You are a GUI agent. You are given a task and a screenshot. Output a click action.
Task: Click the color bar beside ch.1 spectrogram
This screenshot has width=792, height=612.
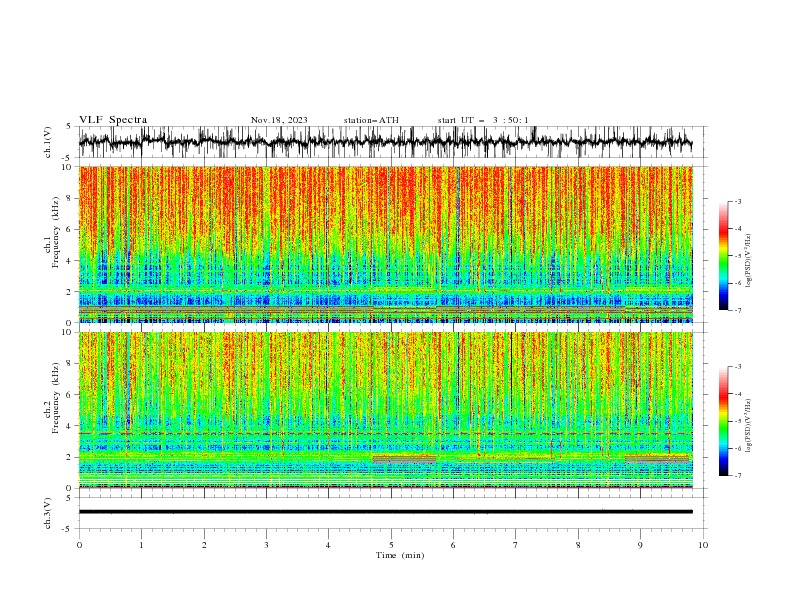724,256
